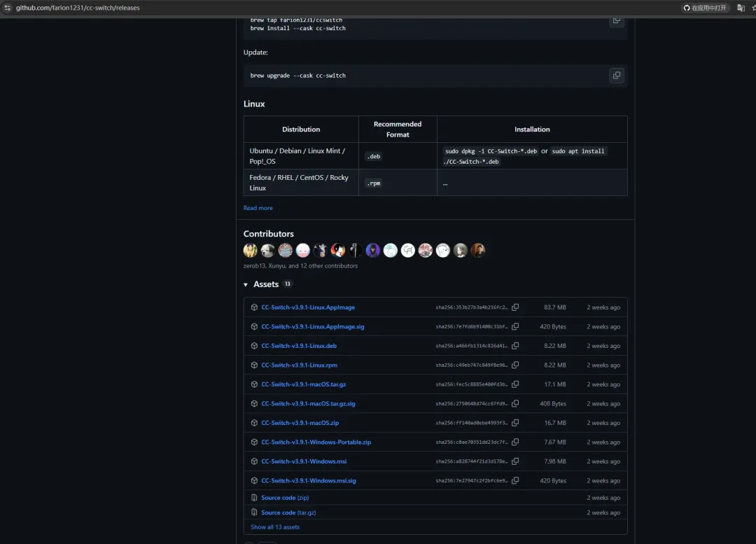Click the '7.67 MB' size value
The height and width of the screenshot is (544, 756).
coord(555,442)
